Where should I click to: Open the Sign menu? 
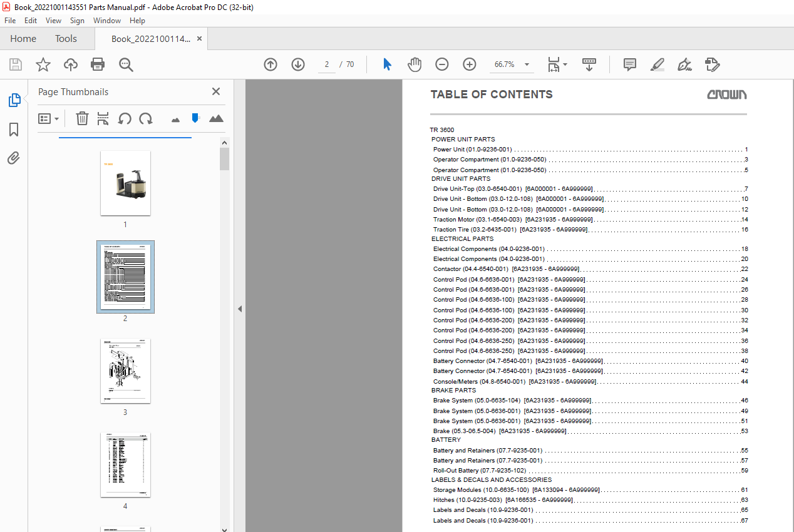(77, 21)
